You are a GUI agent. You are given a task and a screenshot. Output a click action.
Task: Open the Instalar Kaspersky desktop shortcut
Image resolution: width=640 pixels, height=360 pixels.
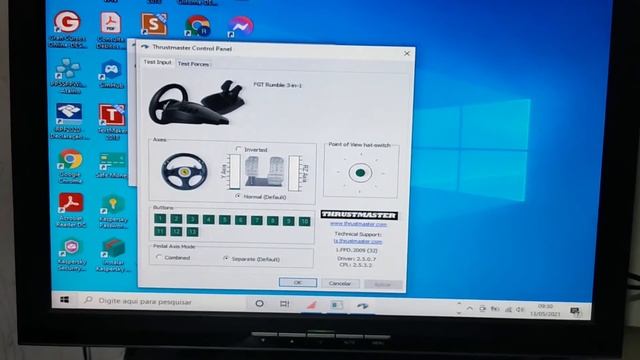[x=113, y=255]
